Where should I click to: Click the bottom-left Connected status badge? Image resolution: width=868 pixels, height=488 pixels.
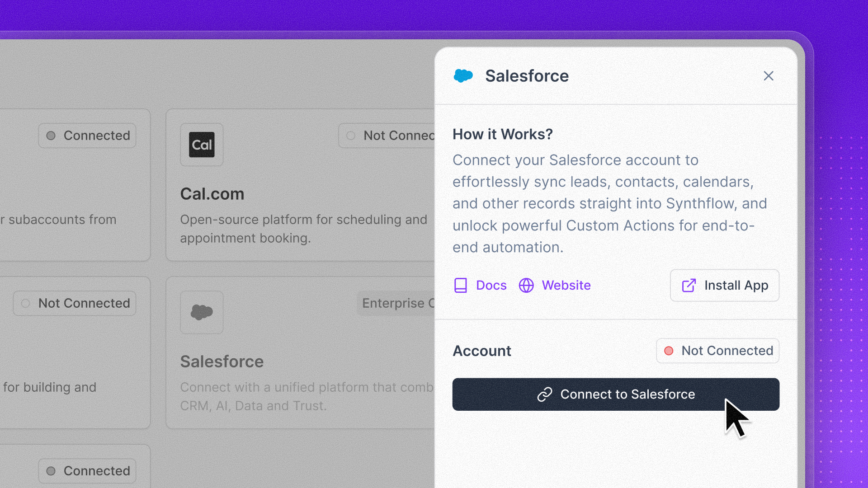tap(87, 471)
